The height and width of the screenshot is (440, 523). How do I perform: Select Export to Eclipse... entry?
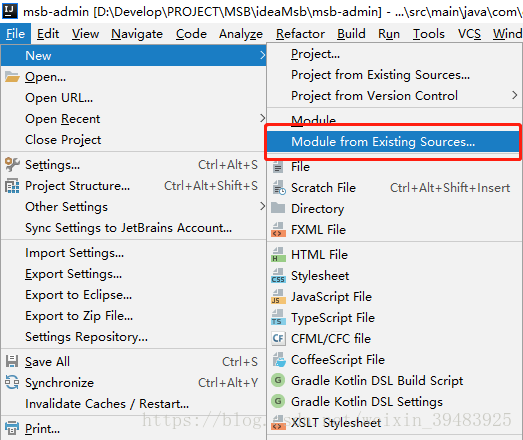coord(133,295)
